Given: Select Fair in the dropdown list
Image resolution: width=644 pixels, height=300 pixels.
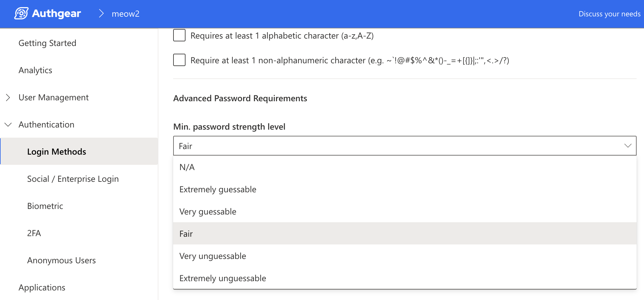Looking at the screenshot, I should 186,234.
